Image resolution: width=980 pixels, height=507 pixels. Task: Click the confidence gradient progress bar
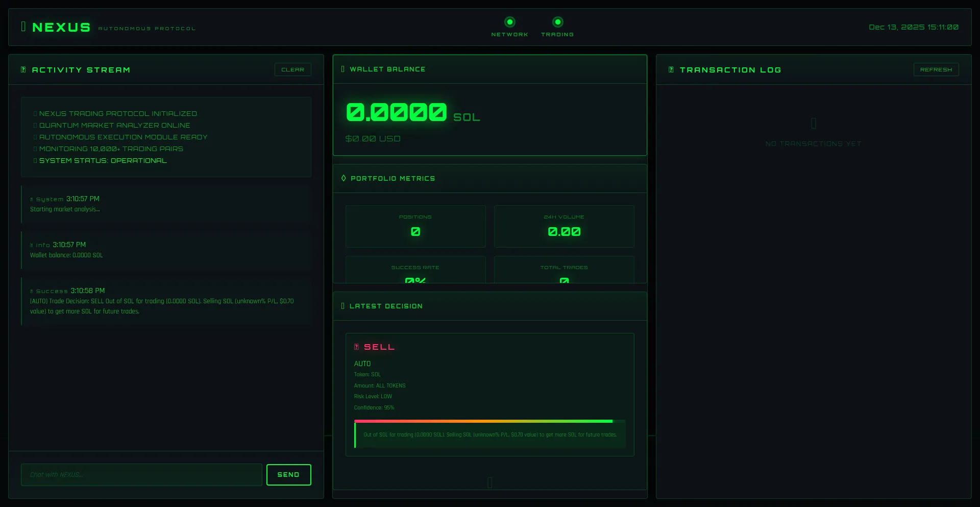(x=483, y=421)
